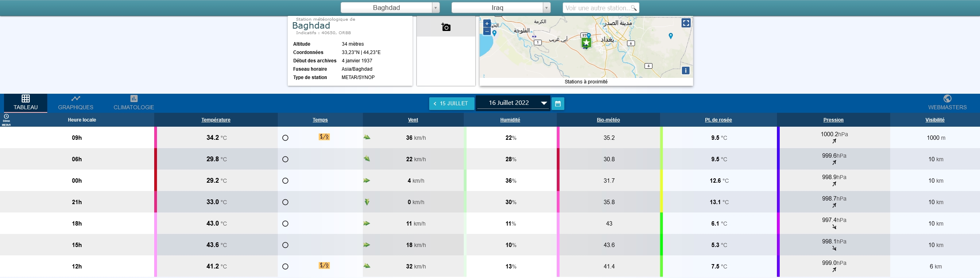The width and height of the screenshot is (980, 278).
Task: Open the Webmasters section
Action: click(947, 103)
